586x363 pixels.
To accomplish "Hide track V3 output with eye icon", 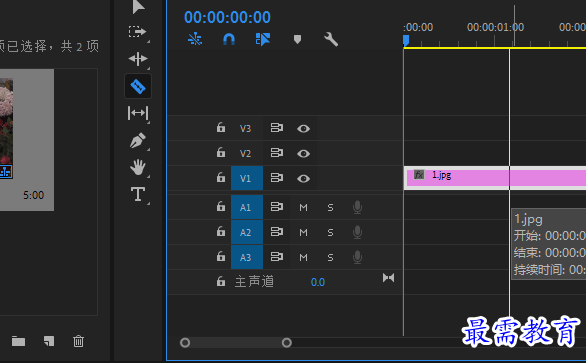I will point(303,129).
